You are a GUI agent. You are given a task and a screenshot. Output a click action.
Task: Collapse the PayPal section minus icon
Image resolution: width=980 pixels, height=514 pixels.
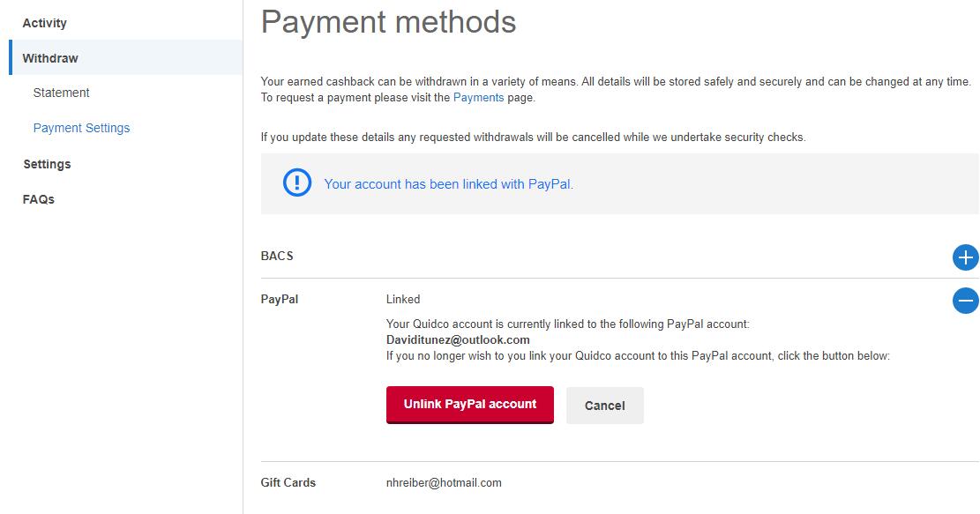(965, 301)
